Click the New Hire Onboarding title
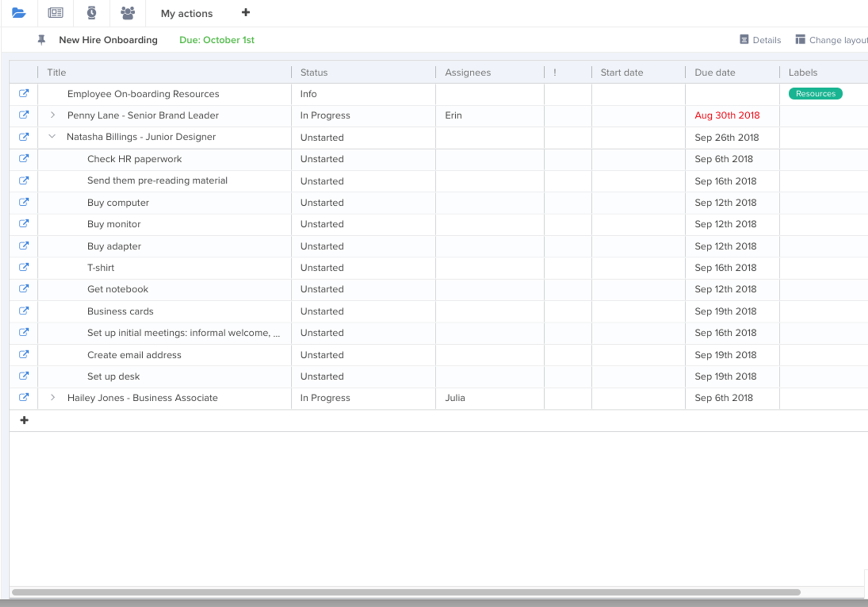This screenshot has height=607, width=868. point(108,40)
